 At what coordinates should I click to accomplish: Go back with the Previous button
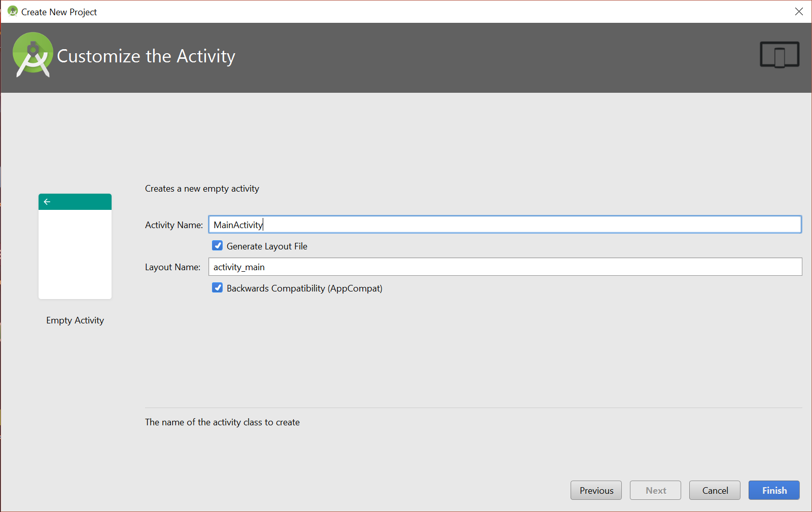[596, 490]
